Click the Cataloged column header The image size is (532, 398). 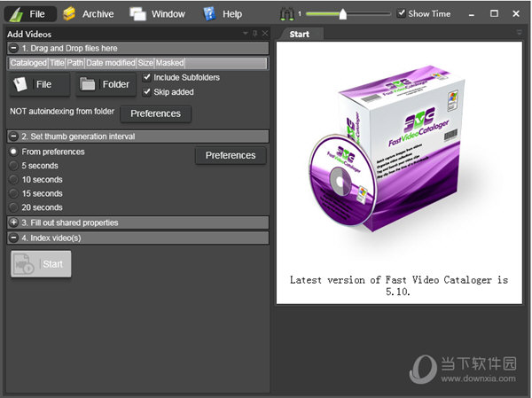point(28,63)
